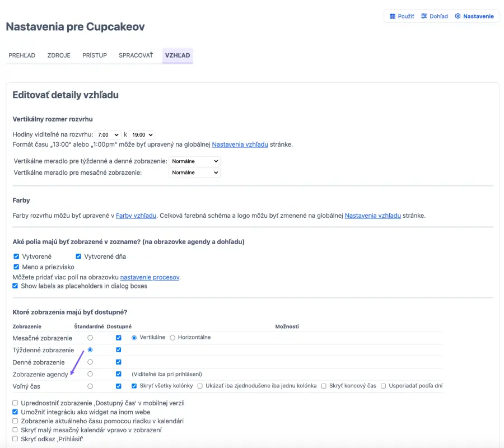This screenshot has height=448, width=504.
Task: Select Voľný čas as standard view
Action: coord(90,386)
